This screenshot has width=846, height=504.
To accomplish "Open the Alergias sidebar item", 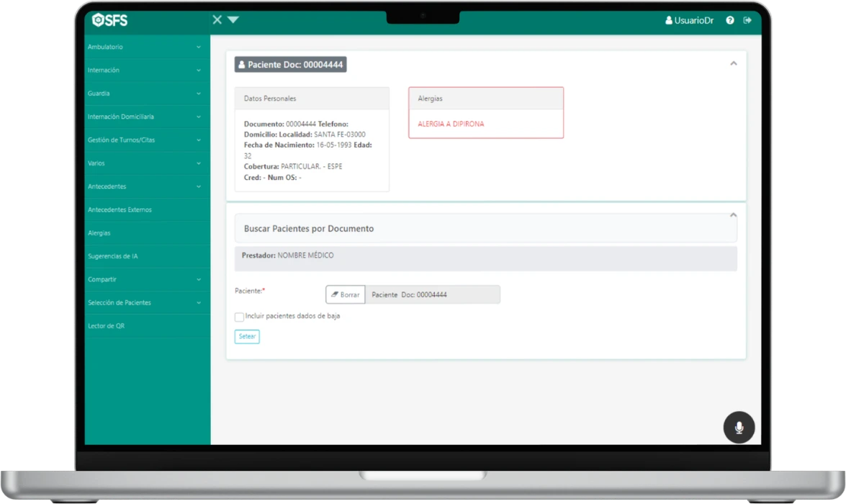I will point(148,233).
